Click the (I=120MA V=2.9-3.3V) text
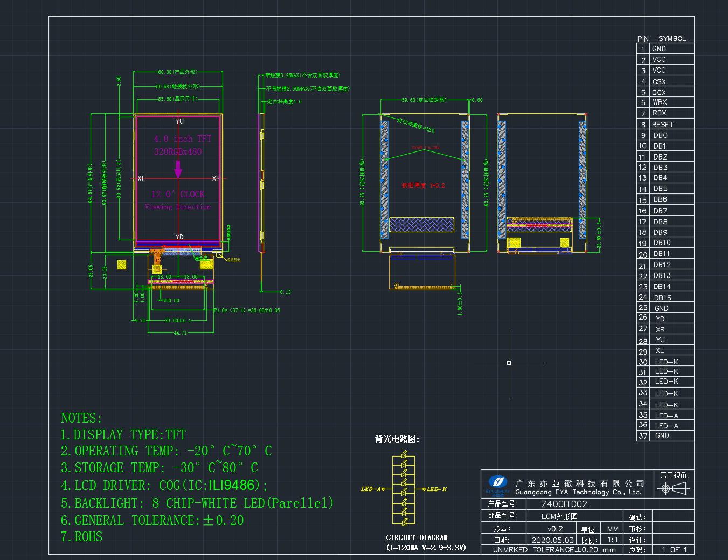This screenshot has width=728, height=560. [x=426, y=548]
